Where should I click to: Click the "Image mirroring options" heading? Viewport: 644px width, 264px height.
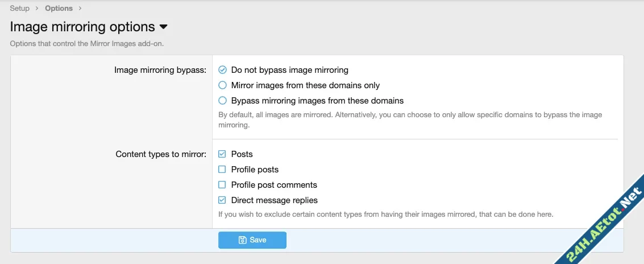82,27
